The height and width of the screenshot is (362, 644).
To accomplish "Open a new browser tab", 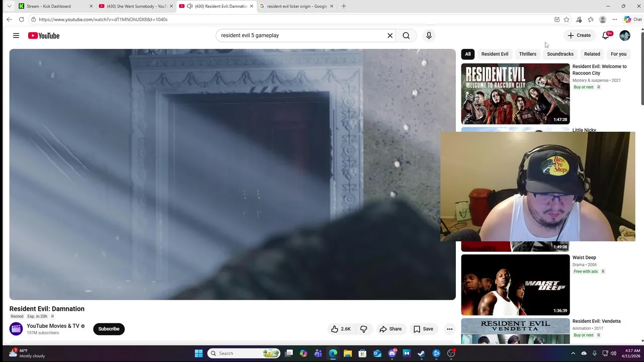I will pos(344,6).
